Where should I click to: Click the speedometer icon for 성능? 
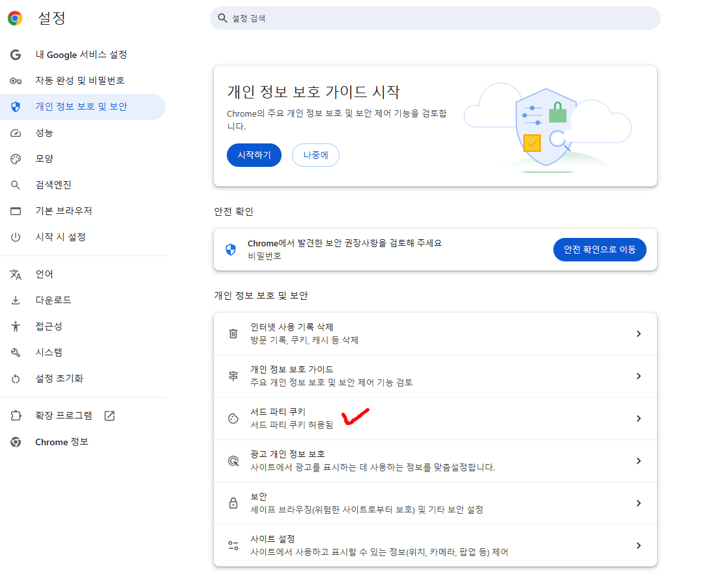coord(16,133)
